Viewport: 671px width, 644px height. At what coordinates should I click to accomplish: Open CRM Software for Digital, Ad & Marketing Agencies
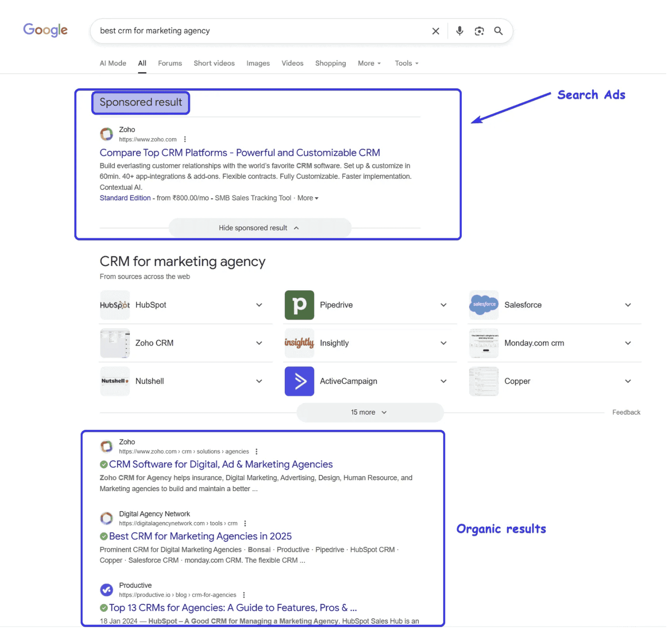[x=220, y=464]
